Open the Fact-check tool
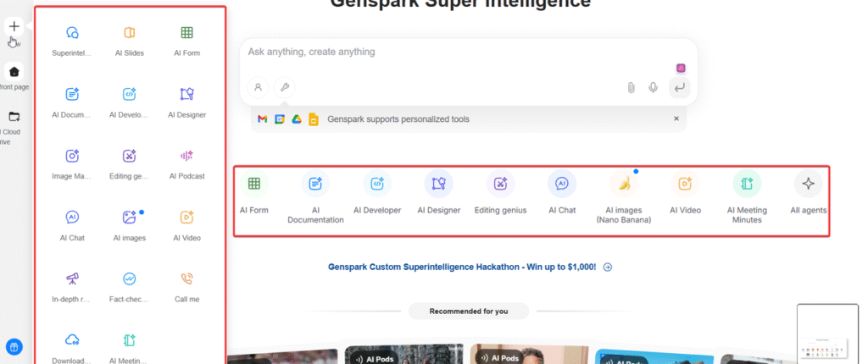868x364 pixels. pyautogui.click(x=129, y=278)
